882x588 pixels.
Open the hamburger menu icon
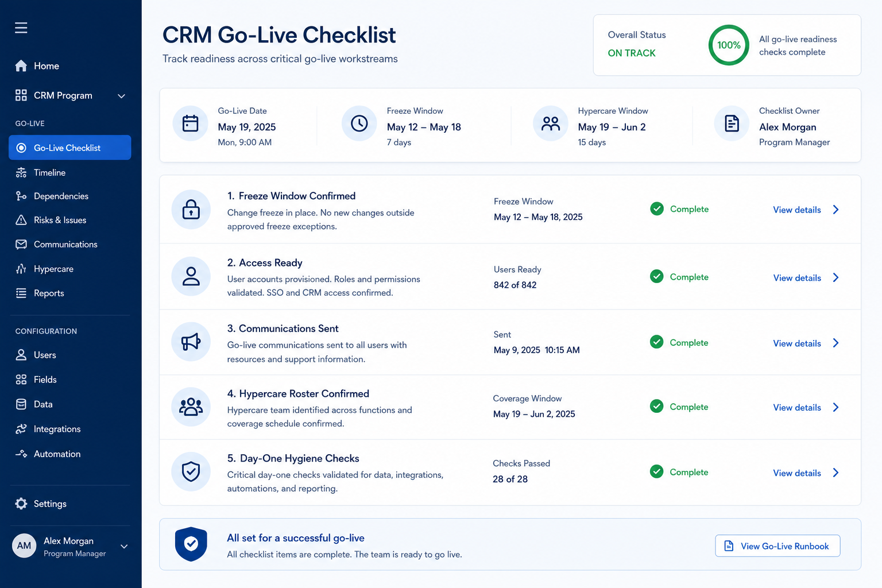click(21, 28)
